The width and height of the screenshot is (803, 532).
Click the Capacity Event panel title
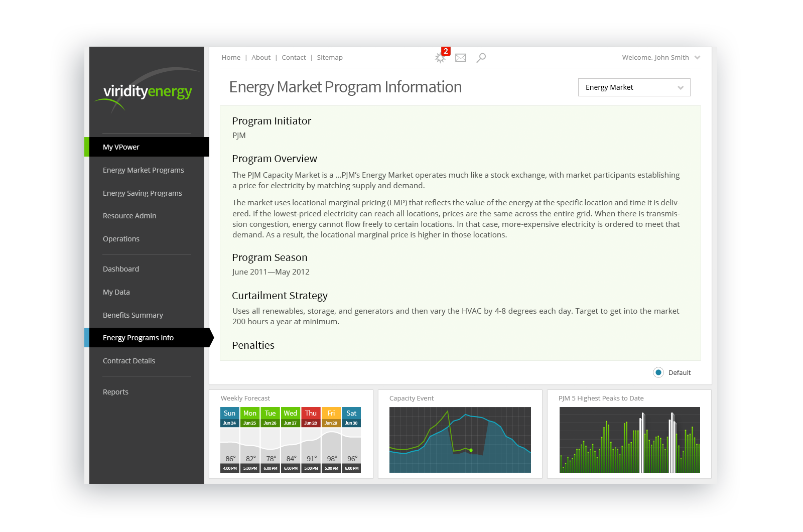click(x=412, y=398)
